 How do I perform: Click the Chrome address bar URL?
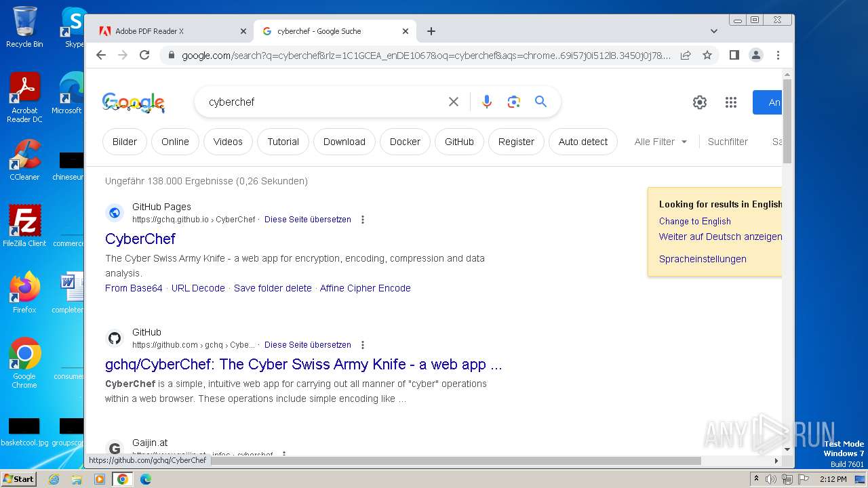(426, 56)
